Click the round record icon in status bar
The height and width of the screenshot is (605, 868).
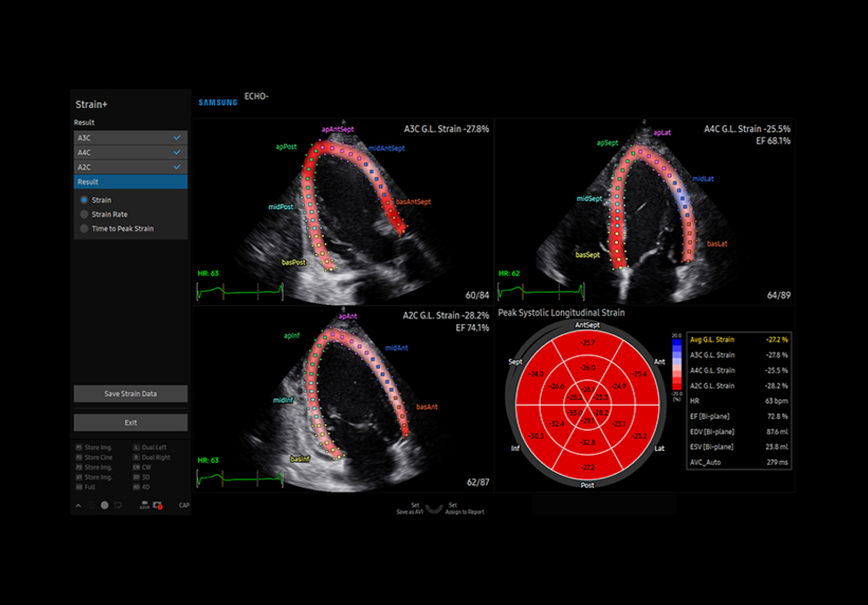click(x=105, y=505)
